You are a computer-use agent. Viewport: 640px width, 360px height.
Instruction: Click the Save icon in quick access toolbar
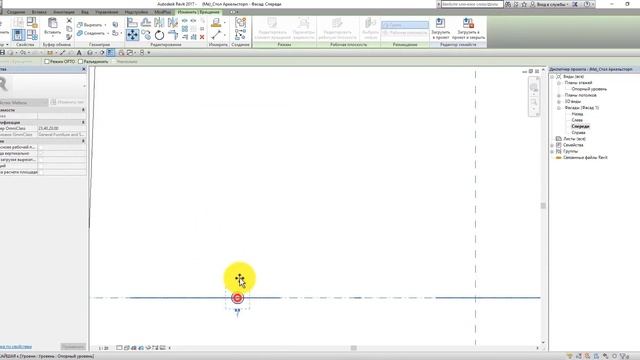click(2, 53)
